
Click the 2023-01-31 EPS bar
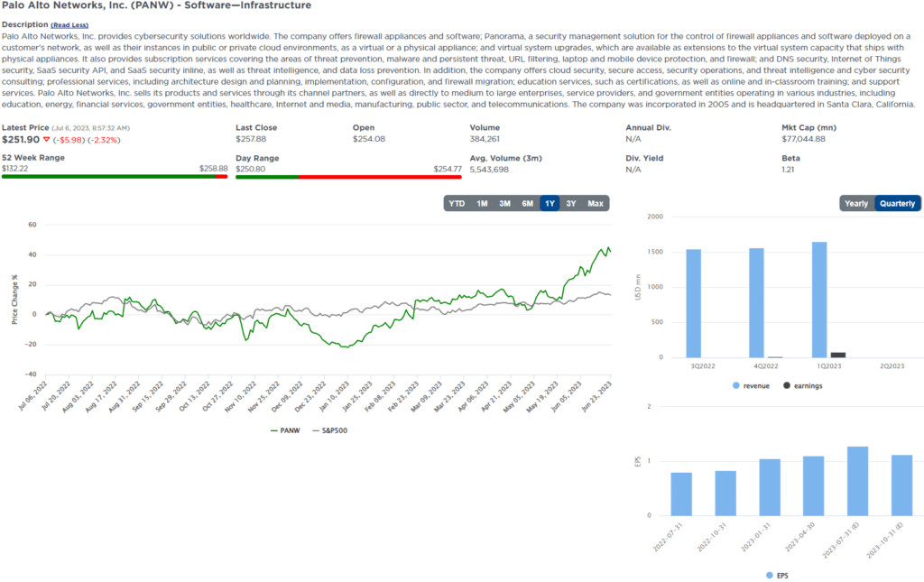coord(770,488)
